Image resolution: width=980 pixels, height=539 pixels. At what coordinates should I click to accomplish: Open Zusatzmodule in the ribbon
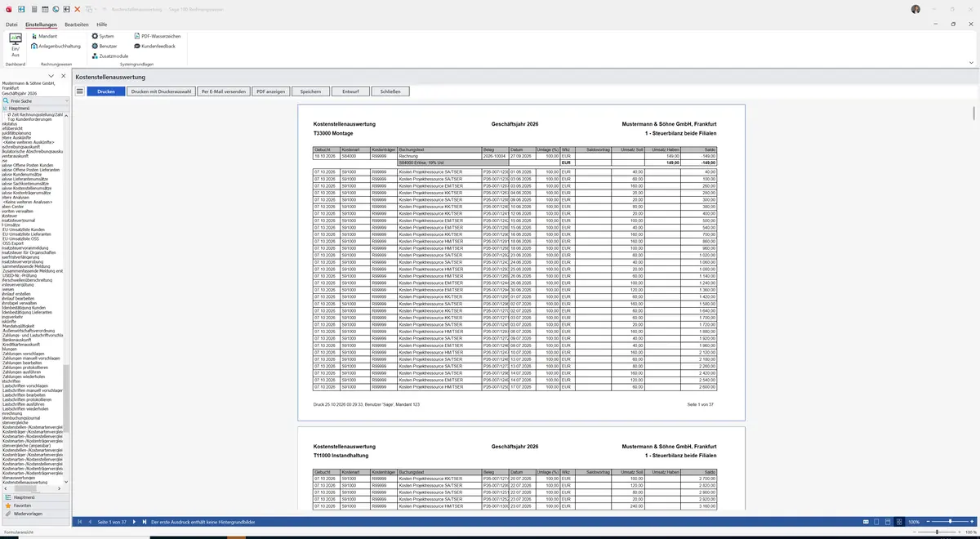pos(110,56)
